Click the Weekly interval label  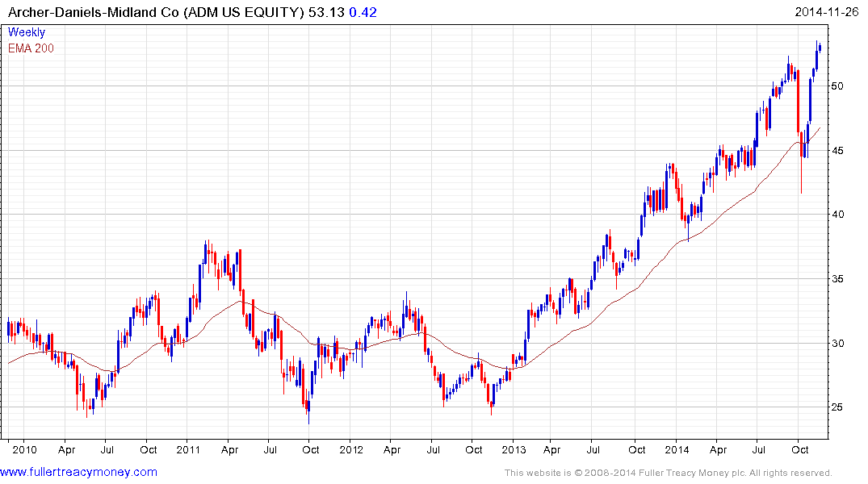pos(27,32)
